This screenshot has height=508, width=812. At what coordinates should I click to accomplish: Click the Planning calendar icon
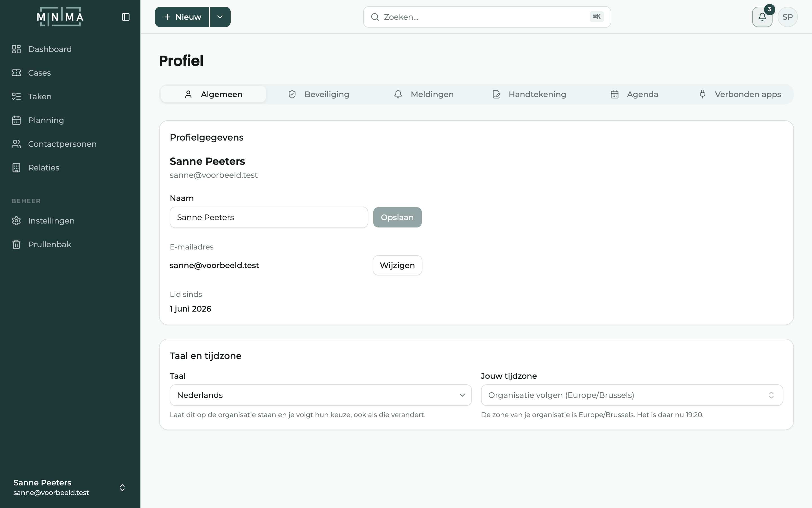(x=16, y=120)
